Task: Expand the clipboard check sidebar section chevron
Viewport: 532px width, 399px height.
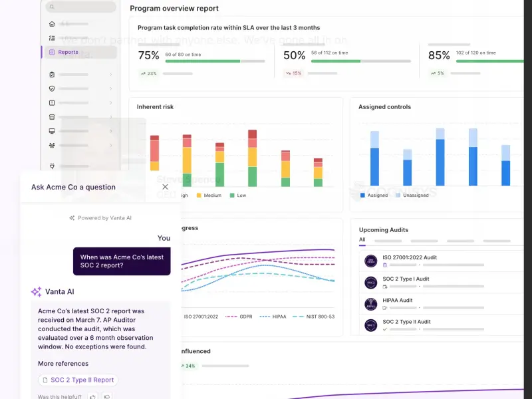Action: pos(111,74)
